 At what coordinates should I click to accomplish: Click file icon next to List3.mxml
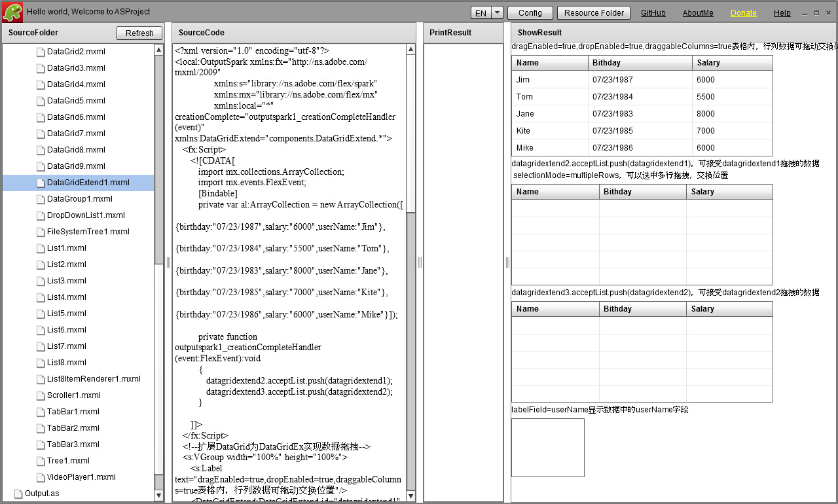40,281
